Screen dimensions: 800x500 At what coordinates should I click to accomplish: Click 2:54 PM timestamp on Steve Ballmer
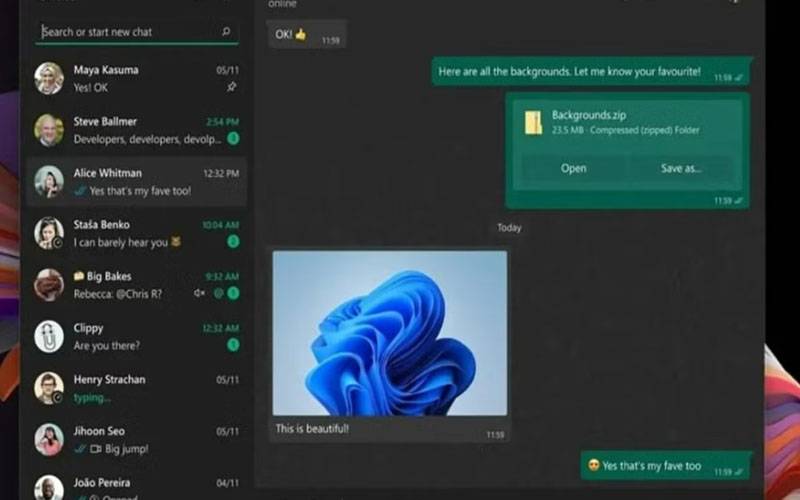(222, 122)
